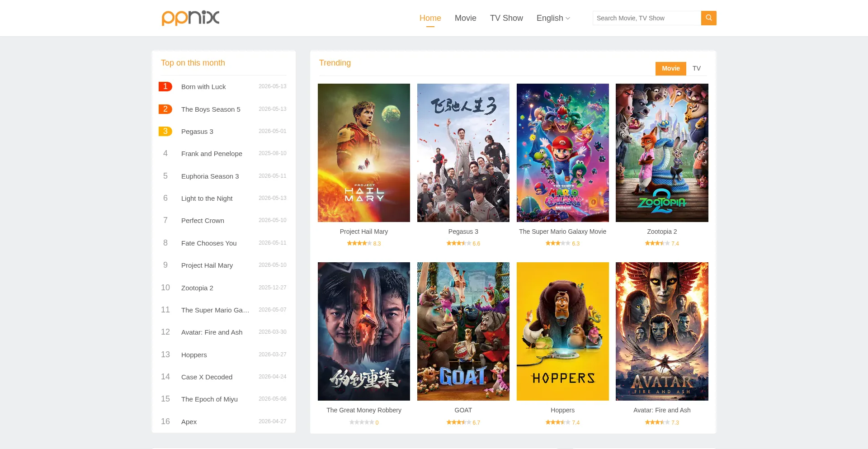Click the Project Hail Mary title under poster
868x449 pixels.
(x=363, y=232)
